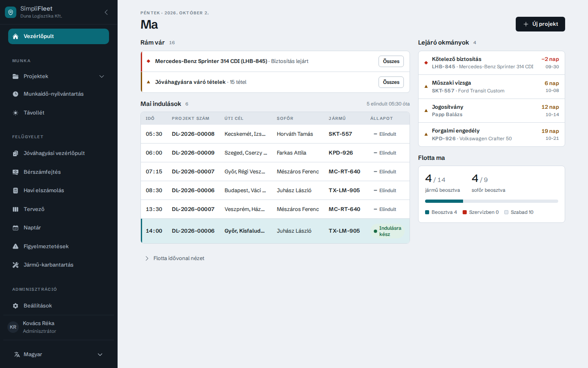Click the Indulásra kész status badge
588x368 pixels.
pyautogui.click(x=388, y=231)
